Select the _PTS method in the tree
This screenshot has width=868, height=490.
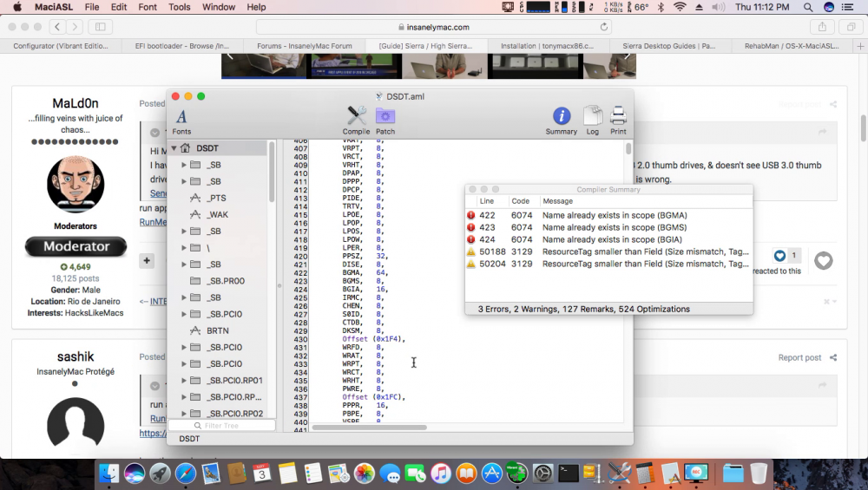pyautogui.click(x=217, y=198)
